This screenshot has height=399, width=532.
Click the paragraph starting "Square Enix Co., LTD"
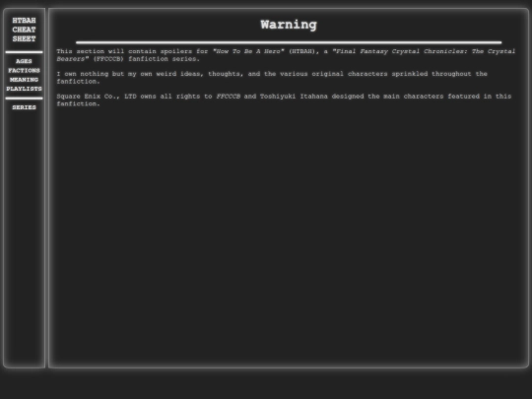(x=284, y=100)
